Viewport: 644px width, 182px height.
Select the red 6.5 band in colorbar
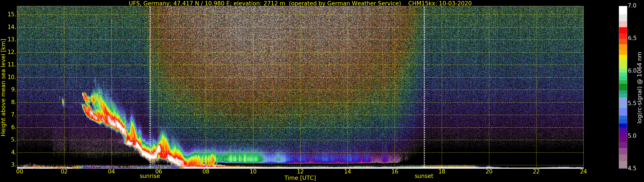pos(623,38)
